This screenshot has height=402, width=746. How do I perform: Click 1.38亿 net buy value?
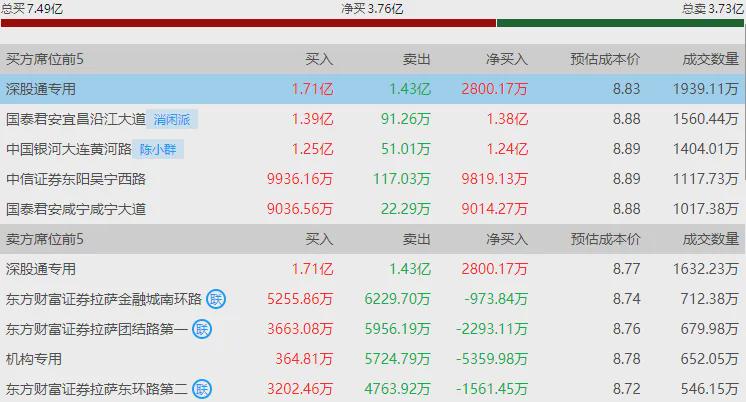(507, 119)
